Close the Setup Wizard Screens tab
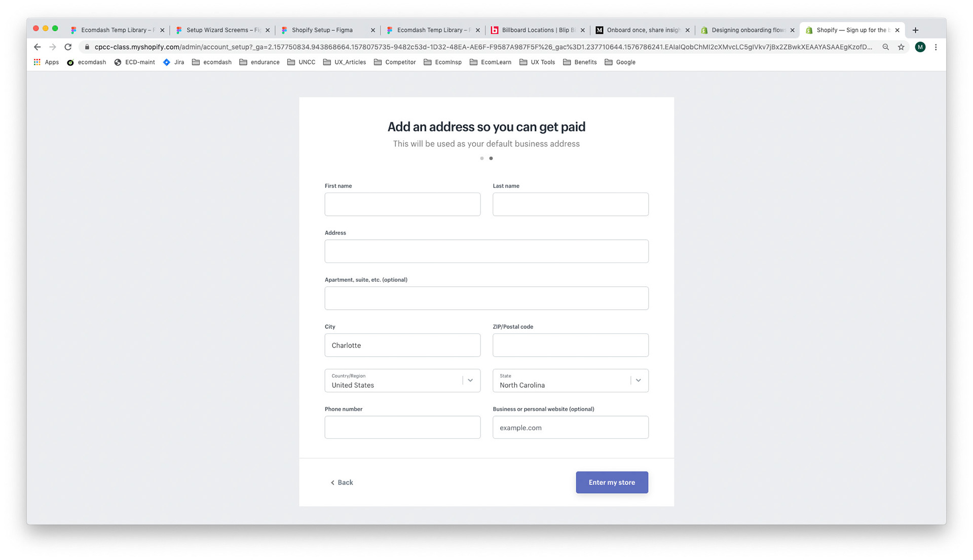973x560 pixels. coord(268,30)
